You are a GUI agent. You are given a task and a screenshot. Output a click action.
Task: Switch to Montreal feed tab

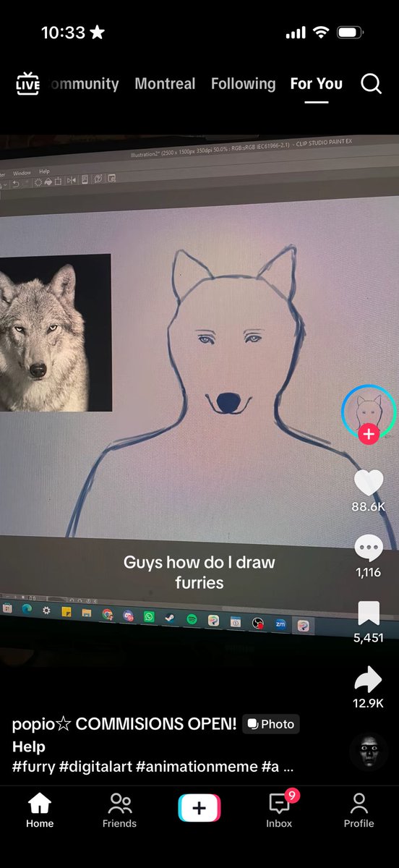tap(165, 84)
